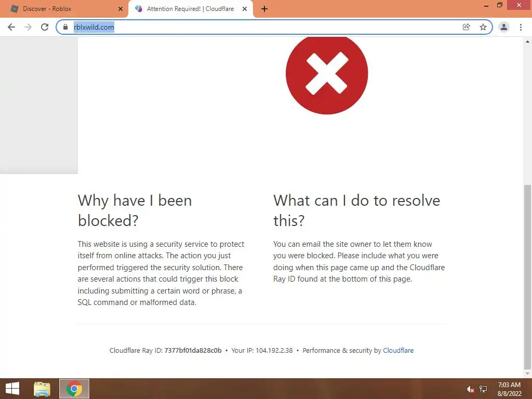Screen dimensions: 532x399
Task: Select the Attention Required! Cloudflare tab
Action: coord(190,9)
